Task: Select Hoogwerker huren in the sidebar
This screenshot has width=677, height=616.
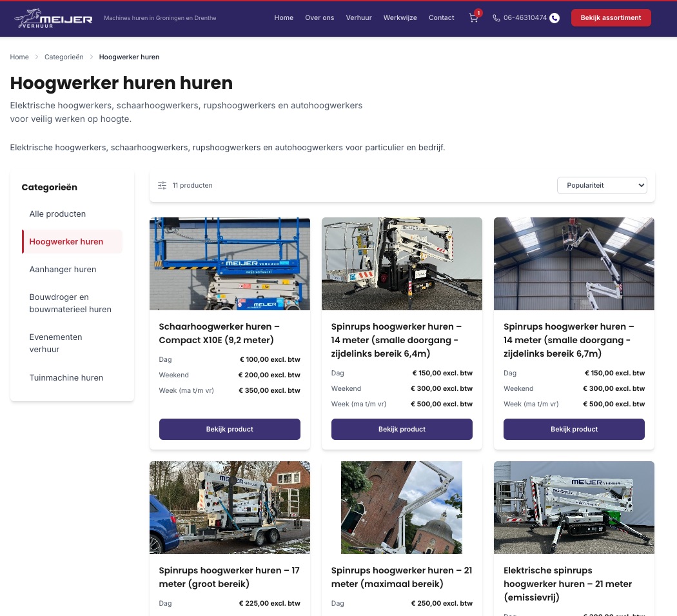Action: (x=72, y=241)
